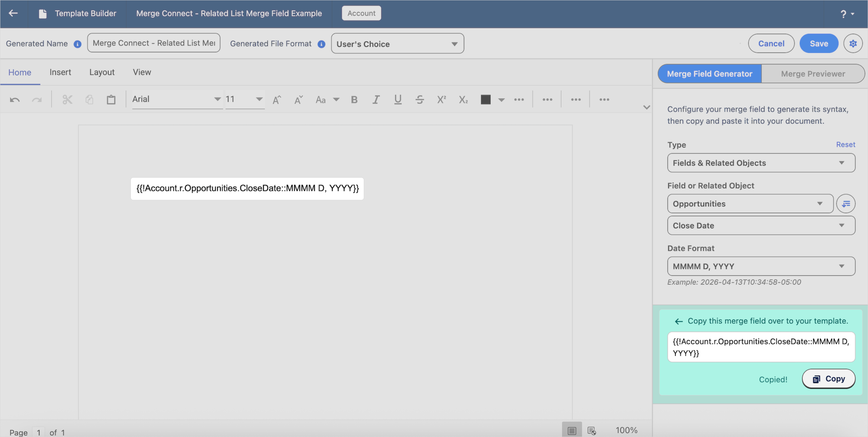Switch to the Insert tab

click(x=60, y=72)
